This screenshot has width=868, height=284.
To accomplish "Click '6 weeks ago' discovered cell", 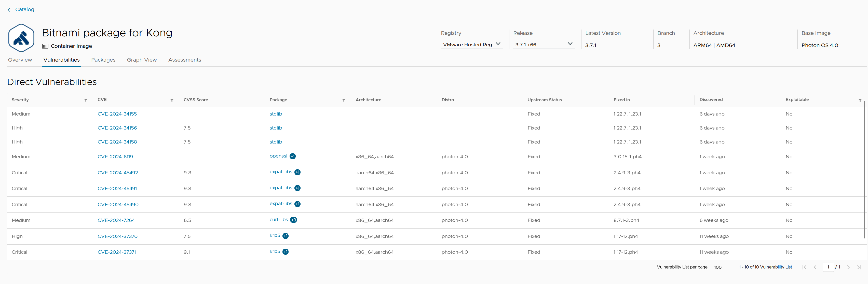I will [x=714, y=220].
